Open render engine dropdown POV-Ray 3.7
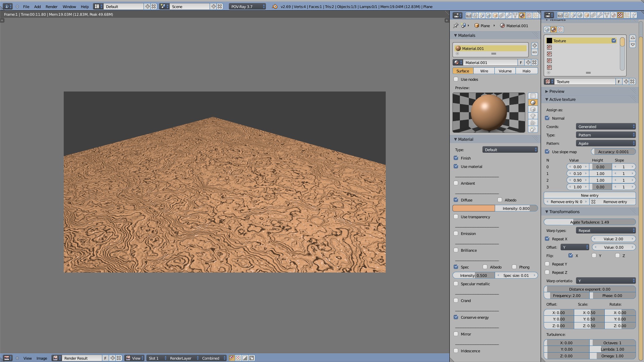This screenshot has height=362, width=644. pos(248,6)
